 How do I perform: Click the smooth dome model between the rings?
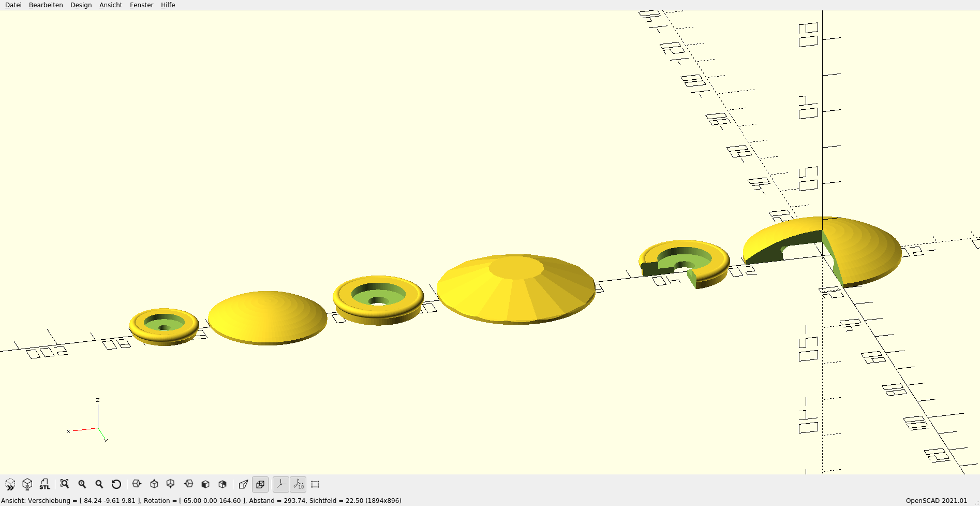click(268, 317)
